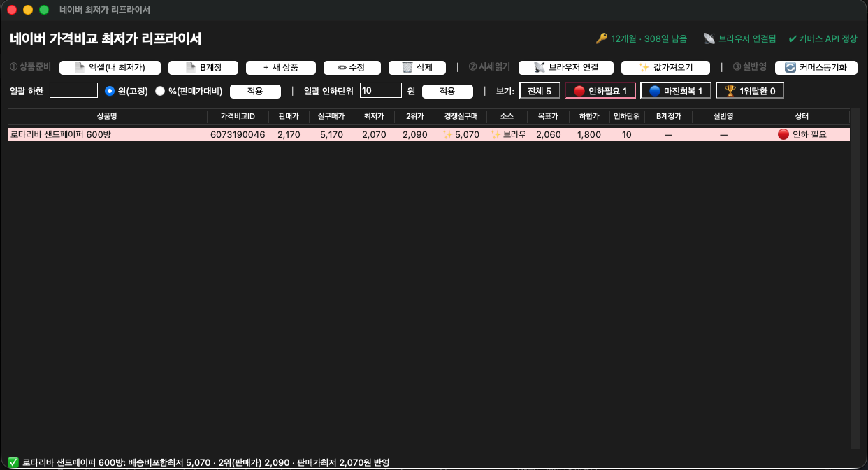Sort by the 경쟁실구매 column header

pos(461,117)
